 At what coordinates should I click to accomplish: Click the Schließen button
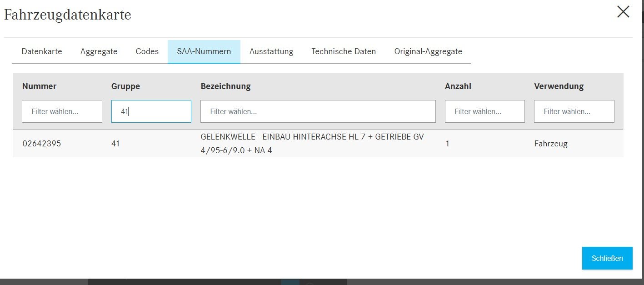click(607, 258)
